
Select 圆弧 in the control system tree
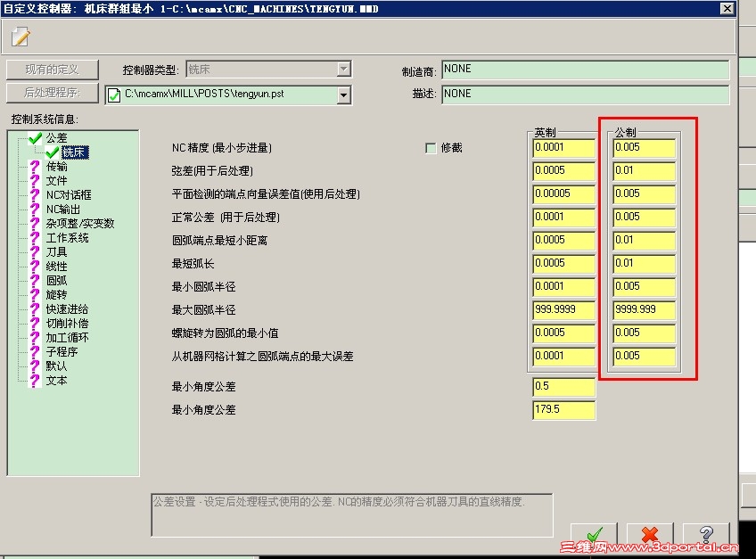55,280
